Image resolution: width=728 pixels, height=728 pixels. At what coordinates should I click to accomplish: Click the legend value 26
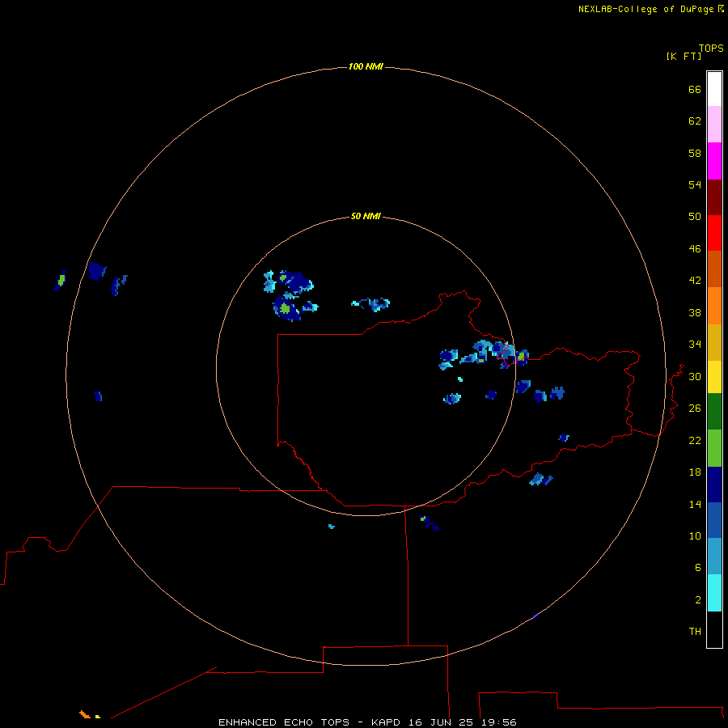point(695,408)
